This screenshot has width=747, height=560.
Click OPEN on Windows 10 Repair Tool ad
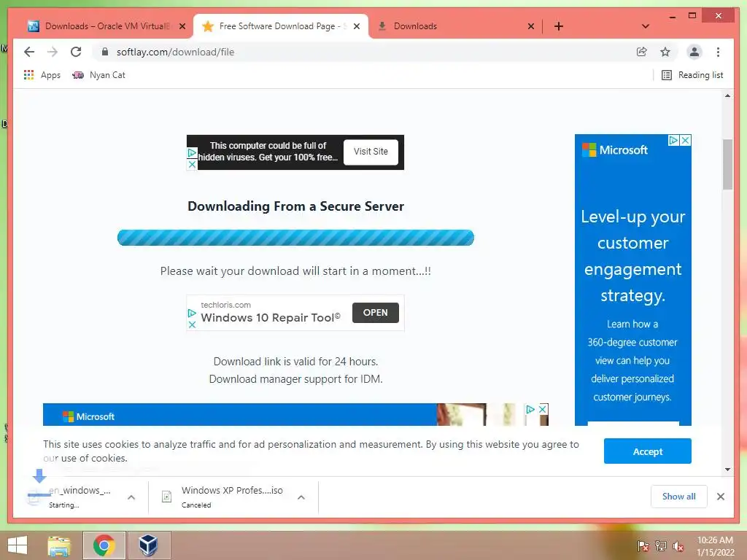coord(376,313)
